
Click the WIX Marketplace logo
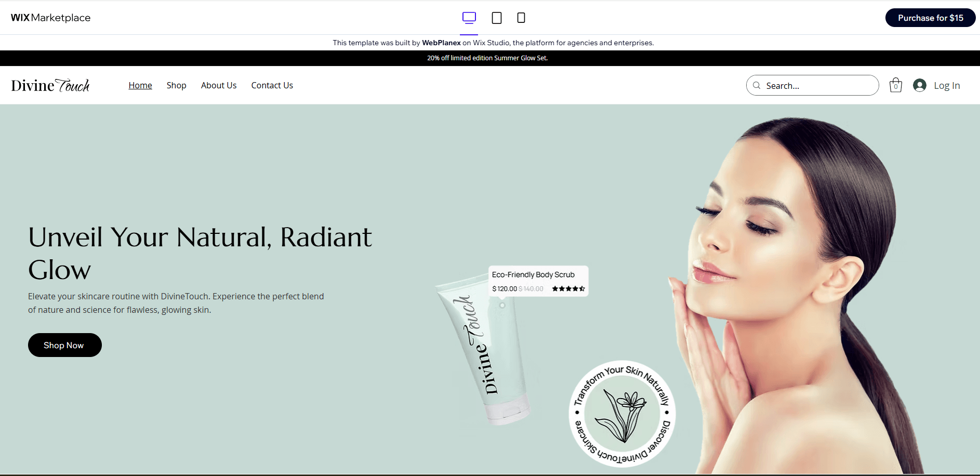(50, 17)
